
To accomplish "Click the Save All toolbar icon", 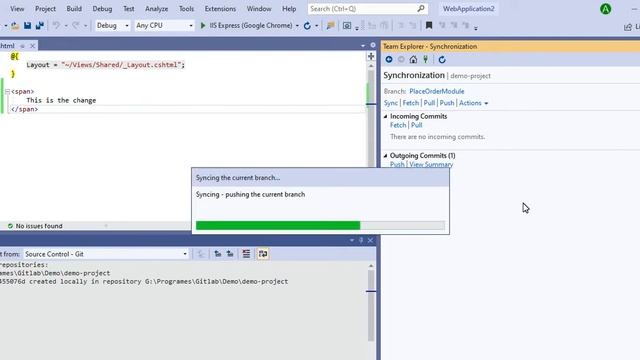I will [x=40, y=25].
